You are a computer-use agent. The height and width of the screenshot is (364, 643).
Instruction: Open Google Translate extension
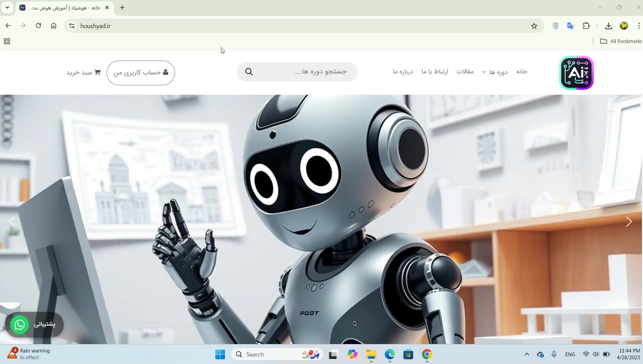pos(571,26)
